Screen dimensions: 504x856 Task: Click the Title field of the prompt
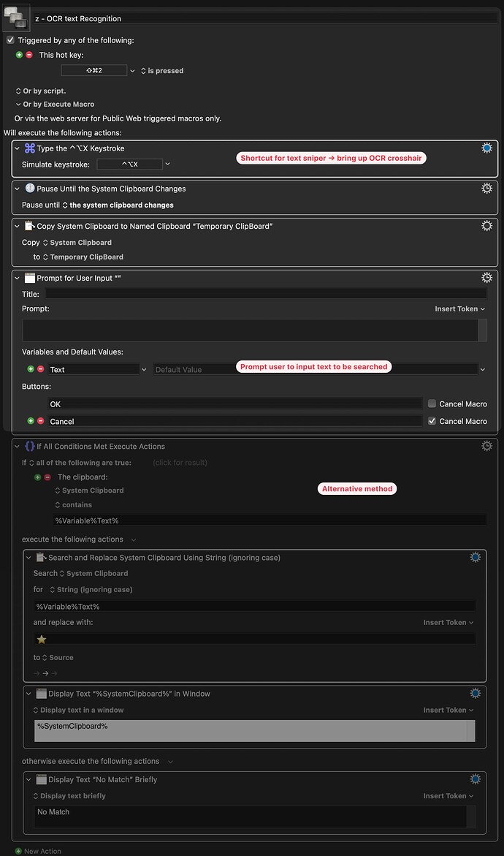click(266, 294)
